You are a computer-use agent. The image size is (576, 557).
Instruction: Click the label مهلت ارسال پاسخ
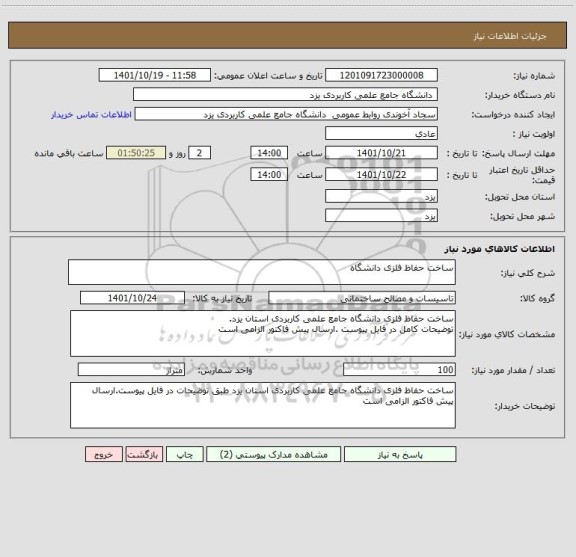(x=518, y=154)
